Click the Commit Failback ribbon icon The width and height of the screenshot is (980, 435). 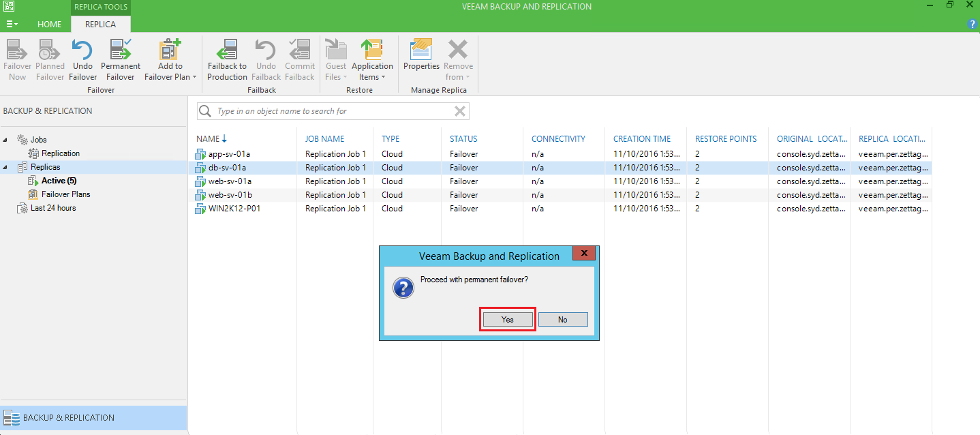300,60
